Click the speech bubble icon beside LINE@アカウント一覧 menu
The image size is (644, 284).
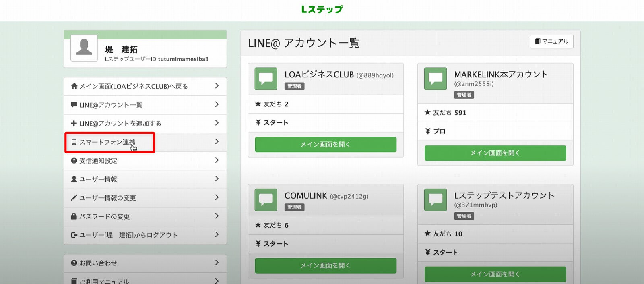(74, 105)
